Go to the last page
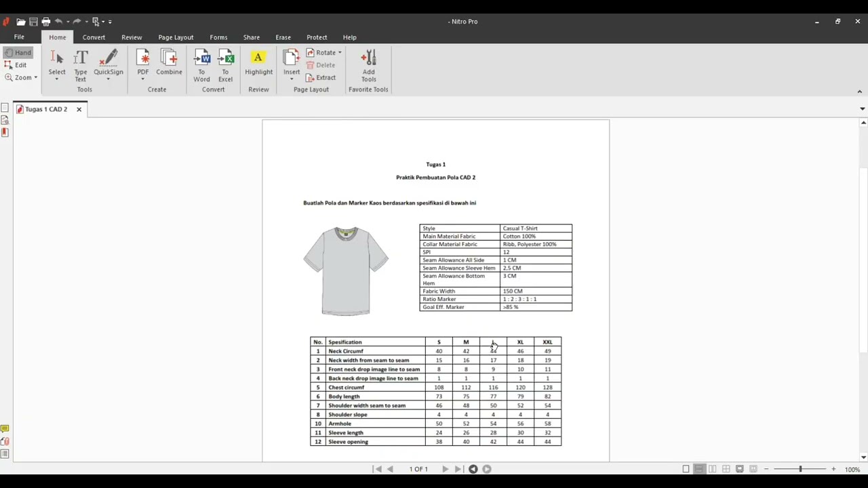 point(458,469)
